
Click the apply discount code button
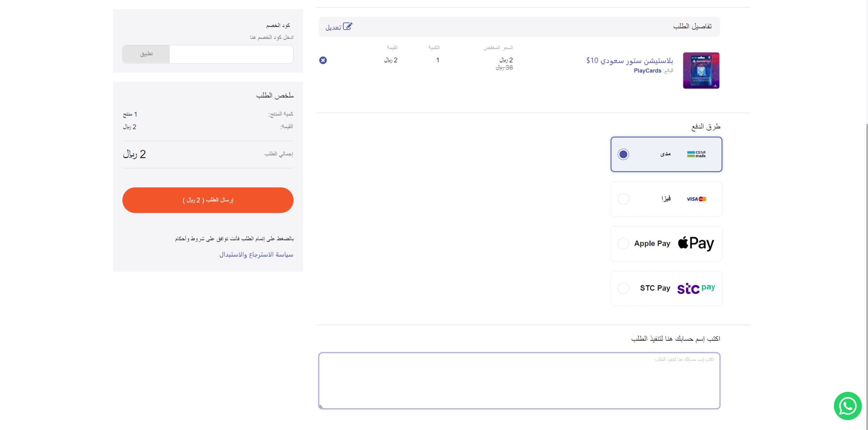coord(146,54)
